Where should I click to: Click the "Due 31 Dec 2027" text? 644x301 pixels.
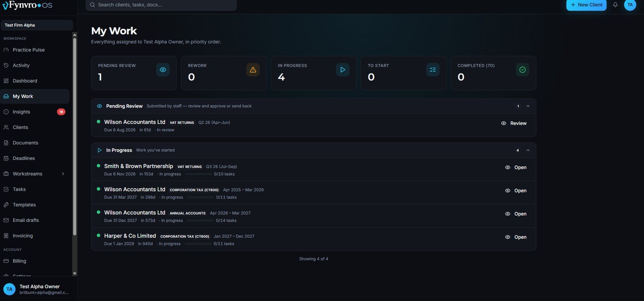coord(120,220)
